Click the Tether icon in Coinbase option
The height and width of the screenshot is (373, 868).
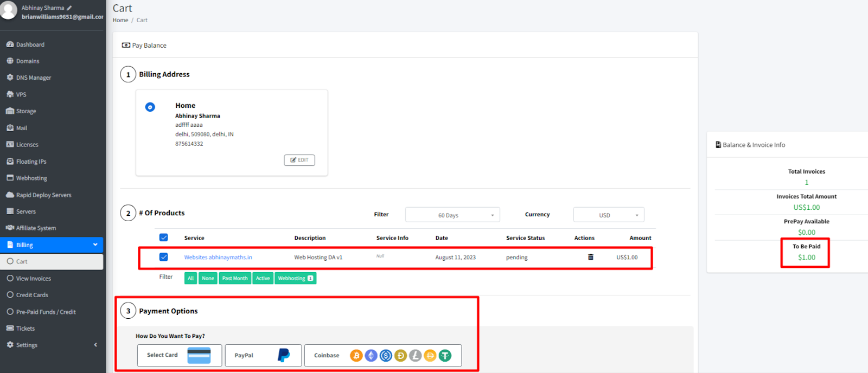click(445, 356)
